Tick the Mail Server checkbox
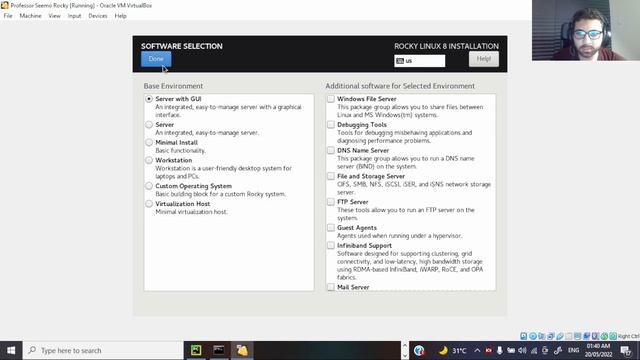The height and width of the screenshot is (360, 640). pyautogui.click(x=331, y=287)
